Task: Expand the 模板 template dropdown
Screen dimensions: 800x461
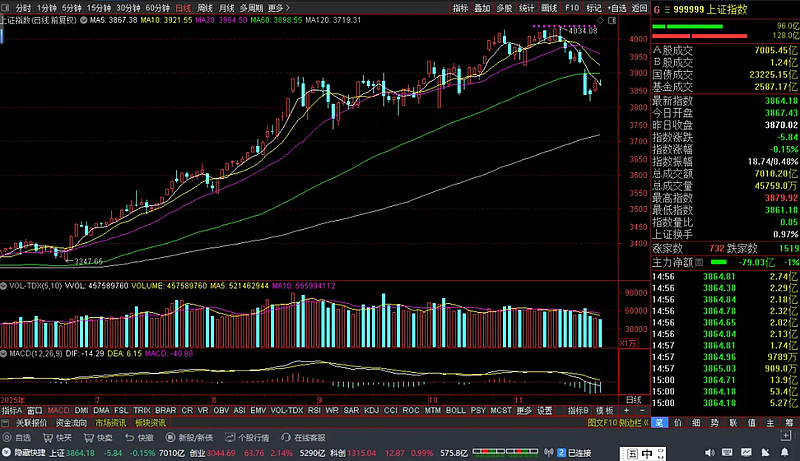Action: pos(605,410)
